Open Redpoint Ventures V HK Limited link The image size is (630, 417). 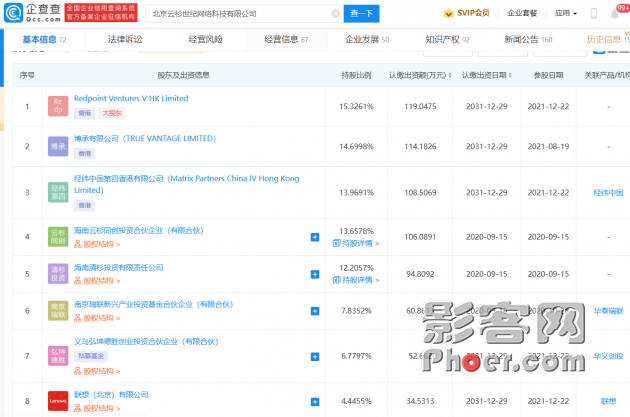[x=131, y=98]
